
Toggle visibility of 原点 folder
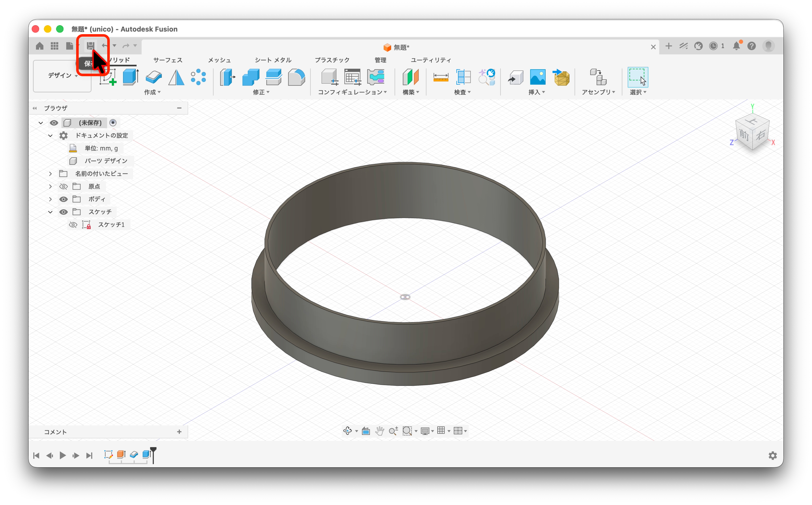click(x=63, y=186)
